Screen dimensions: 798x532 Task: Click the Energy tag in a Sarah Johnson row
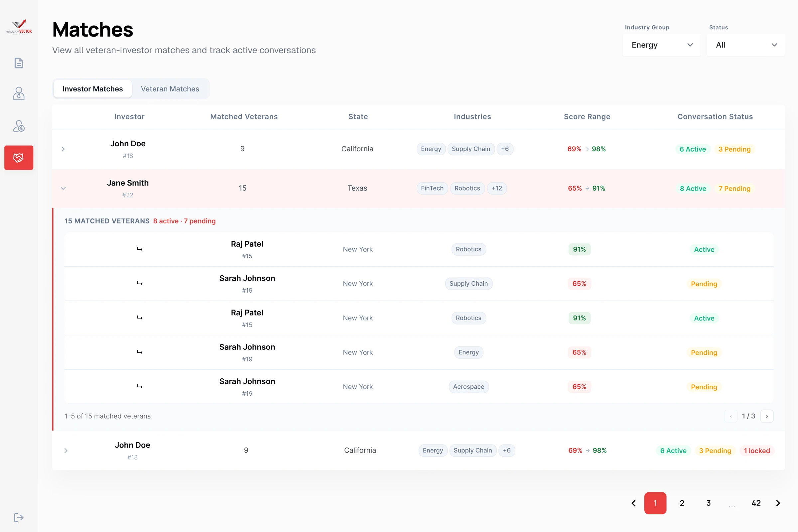pos(468,352)
